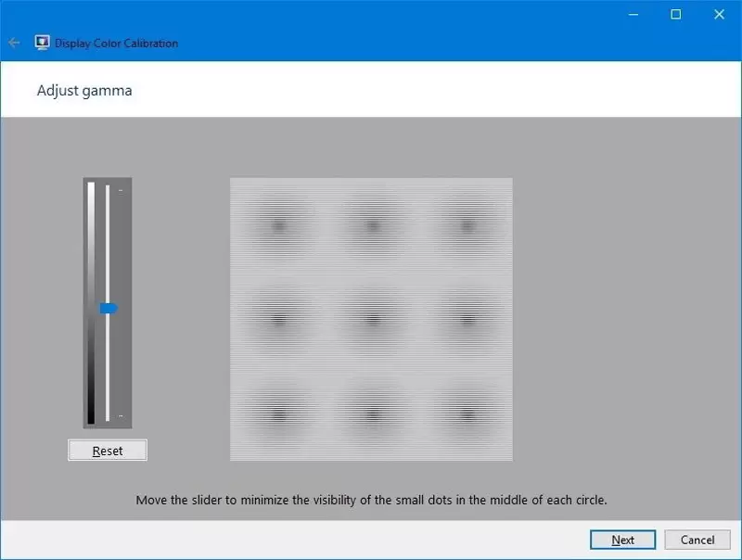This screenshot has height=560, width=742.
Task: Click the blue gamma slider thumb
Action: tap(109, 308)
